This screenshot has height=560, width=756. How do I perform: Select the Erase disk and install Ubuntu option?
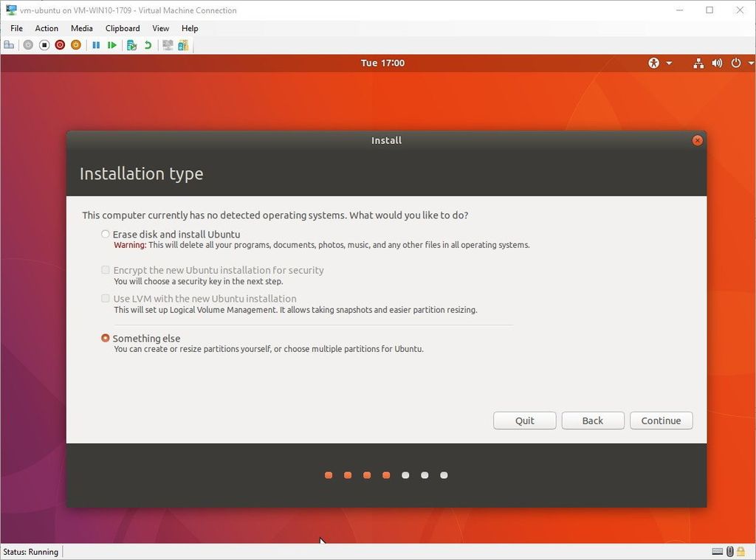[105, 234]
